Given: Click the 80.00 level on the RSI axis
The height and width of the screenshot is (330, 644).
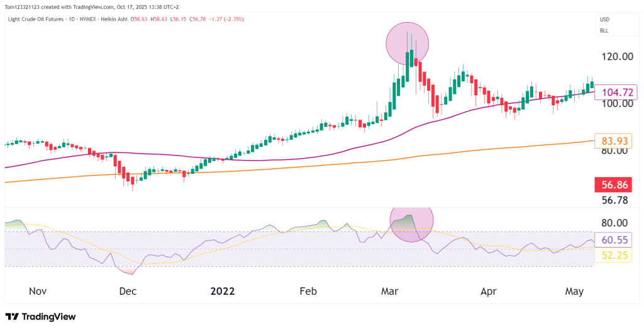Looking at the screenshot, I should click(614, 223).
